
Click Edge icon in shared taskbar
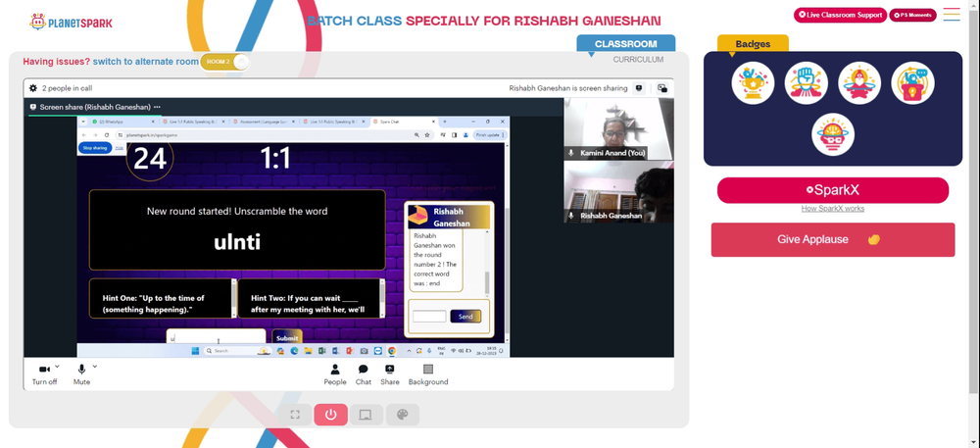[x=294, y=351]
